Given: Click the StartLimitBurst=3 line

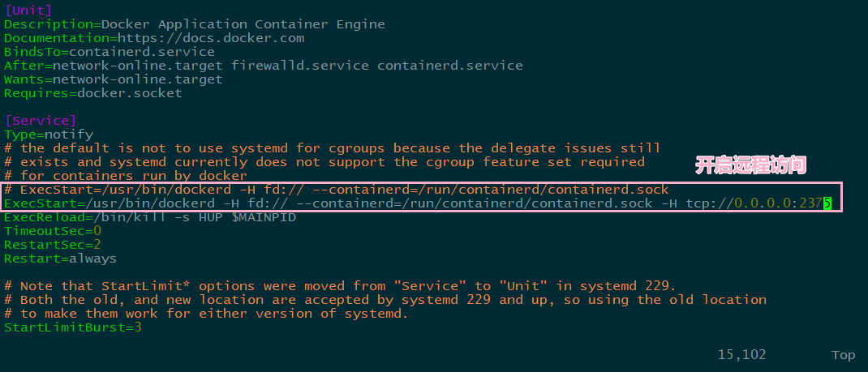Looking at the screenshot, I should click(x=73, y=327).
